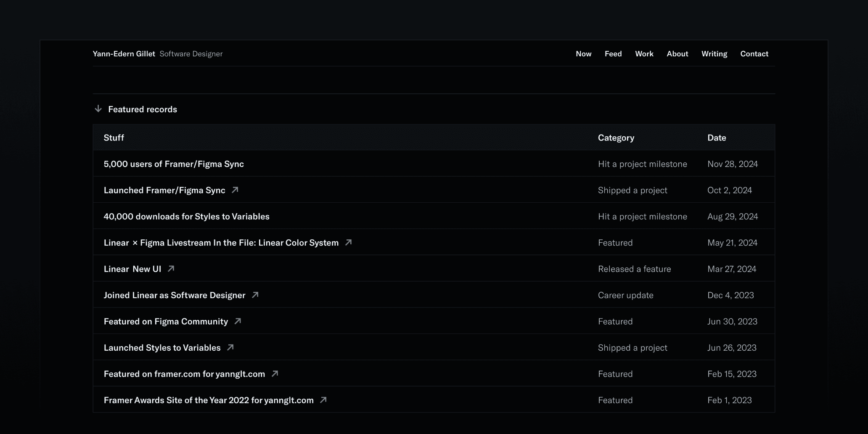This screenshot has width=868, height=434.
Task: Click the 'Jun 30, 2023' date cell
Action: click(732, 321)
